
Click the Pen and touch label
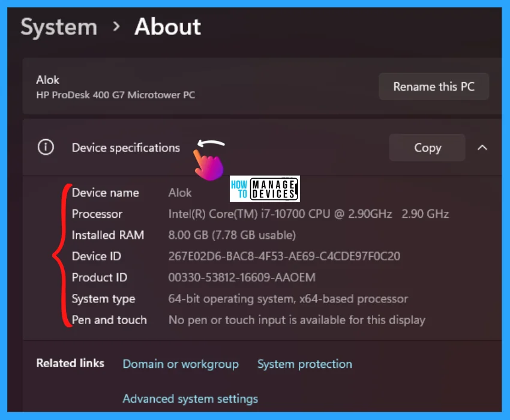tap(109, 320)
